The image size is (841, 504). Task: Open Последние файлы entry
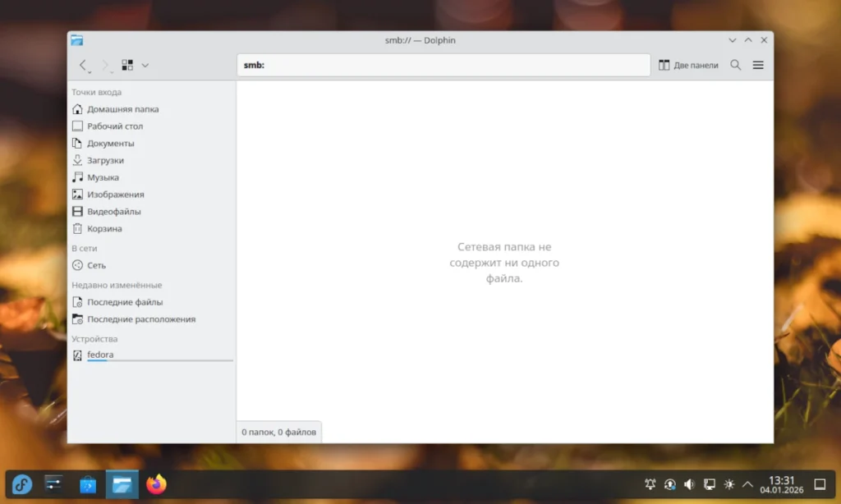point(152,302)
